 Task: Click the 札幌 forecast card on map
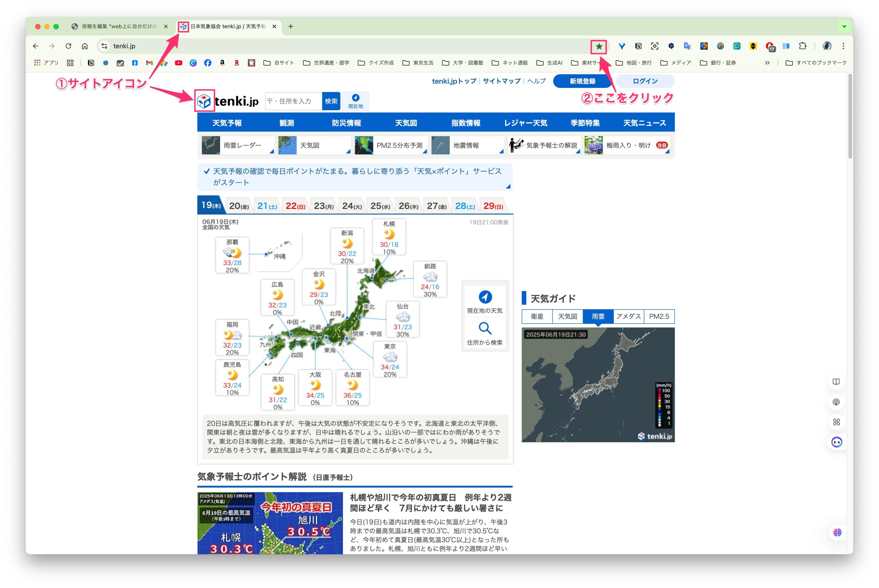pyautogui.click(x=389, y=238)
